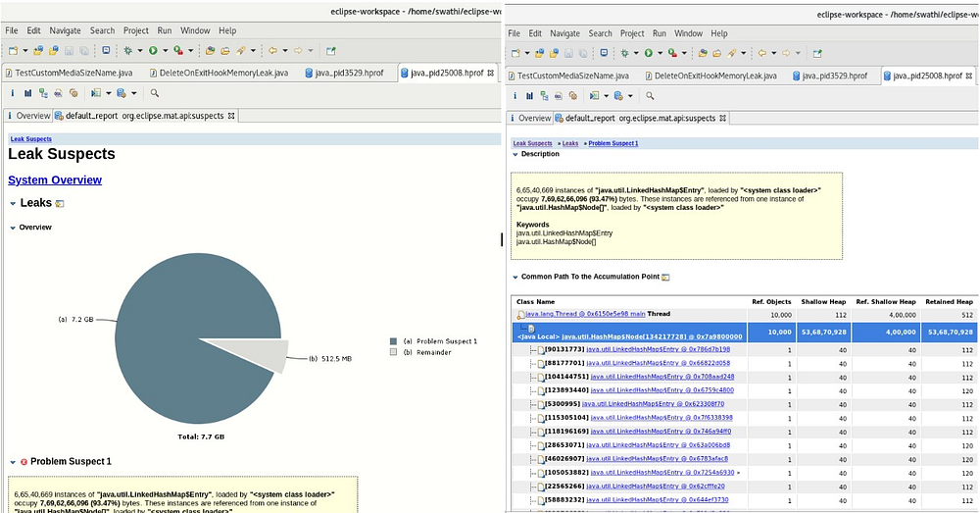The image size is (980, 513).
Task: Click Debug bug icon in Problem Suspect 1 details window
Action: tap(623, 53)
